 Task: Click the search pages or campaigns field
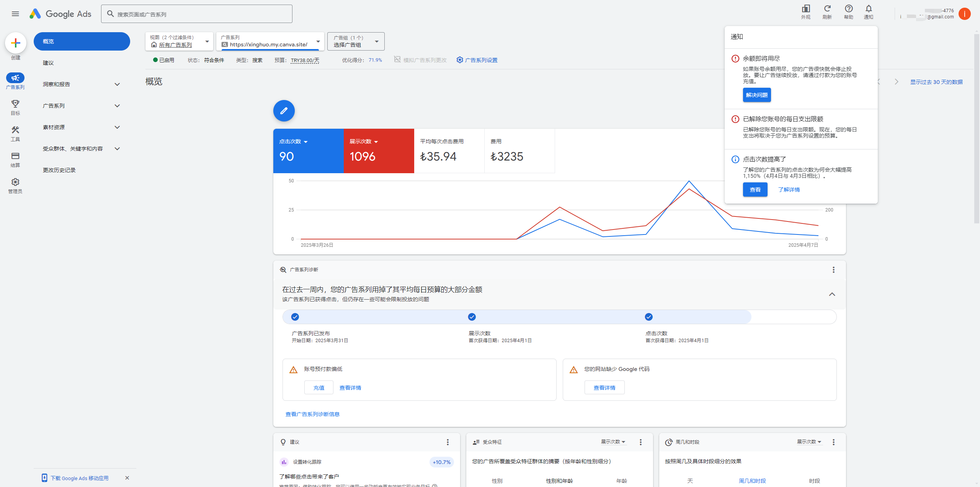pos(197,14)
